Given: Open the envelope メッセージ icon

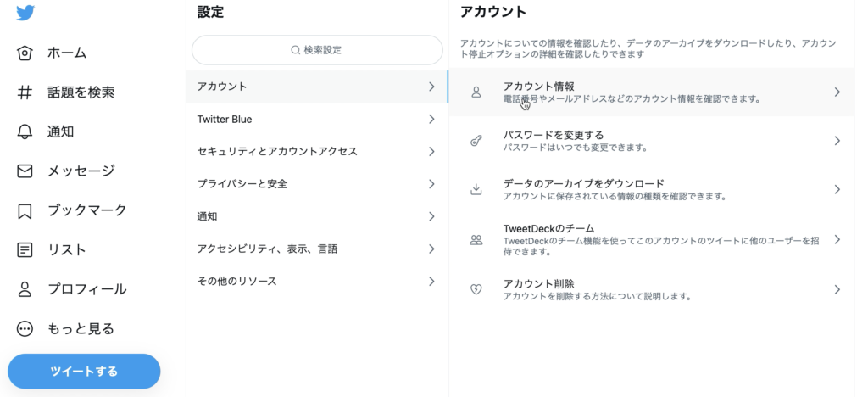Looking at the screenshot, I should point(25,171).
